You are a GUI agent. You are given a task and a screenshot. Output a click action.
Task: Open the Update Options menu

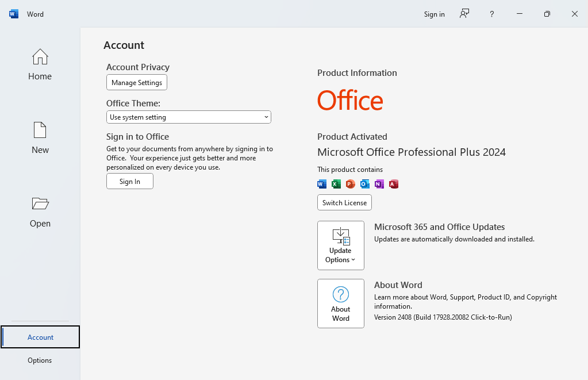[x=340, y=245]
